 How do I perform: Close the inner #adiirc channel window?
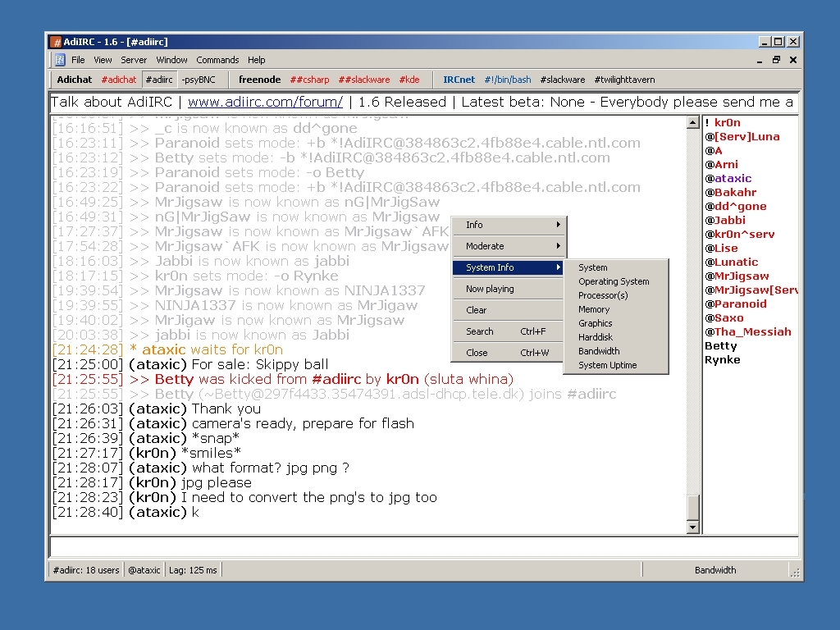(x=793, y=60)
